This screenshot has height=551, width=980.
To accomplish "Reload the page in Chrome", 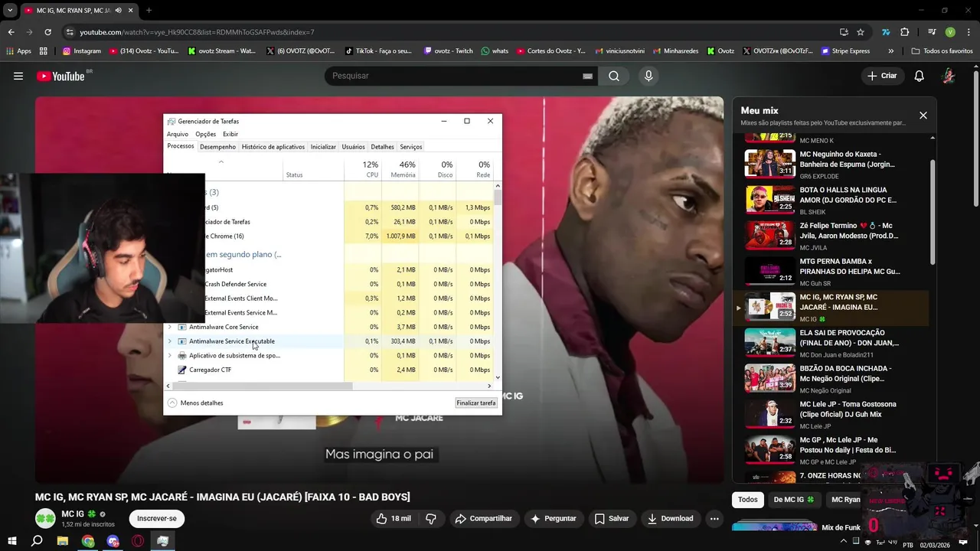I will 47,32.
